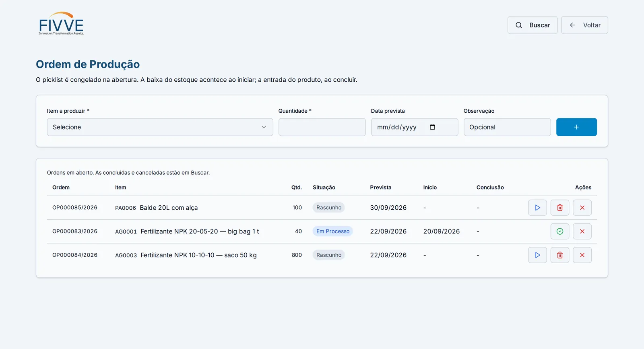644x349 pixels.
Task: Open the Buscar search button
Action: pyautogui.click(x=533, y=25)
